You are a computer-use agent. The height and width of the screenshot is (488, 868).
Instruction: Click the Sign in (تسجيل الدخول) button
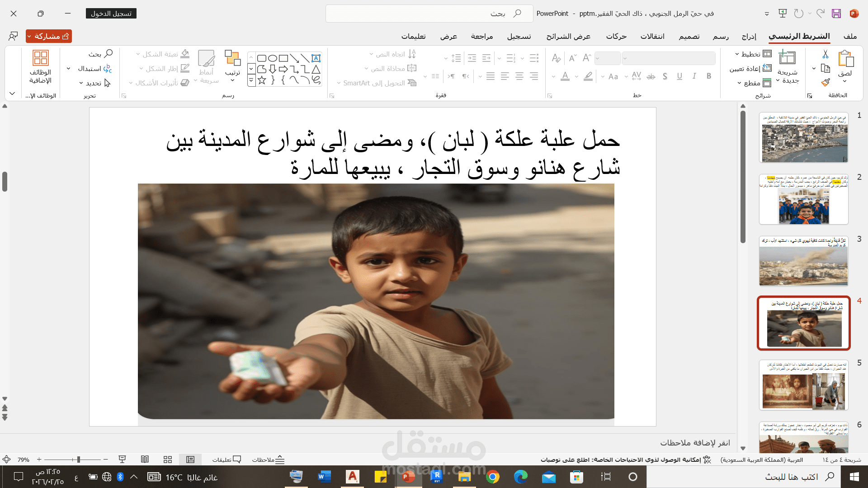(111, 14)
